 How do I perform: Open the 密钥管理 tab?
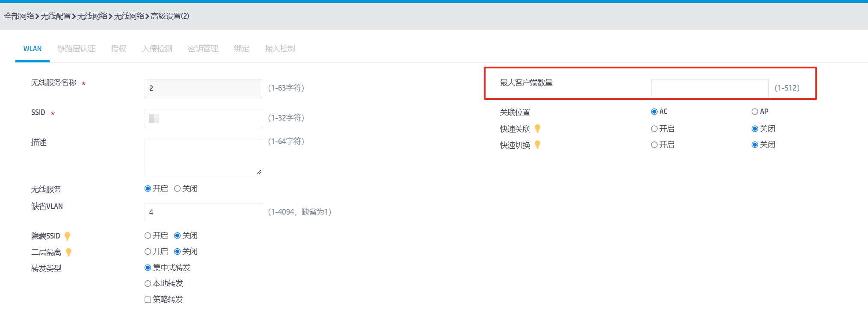(203, 49)
